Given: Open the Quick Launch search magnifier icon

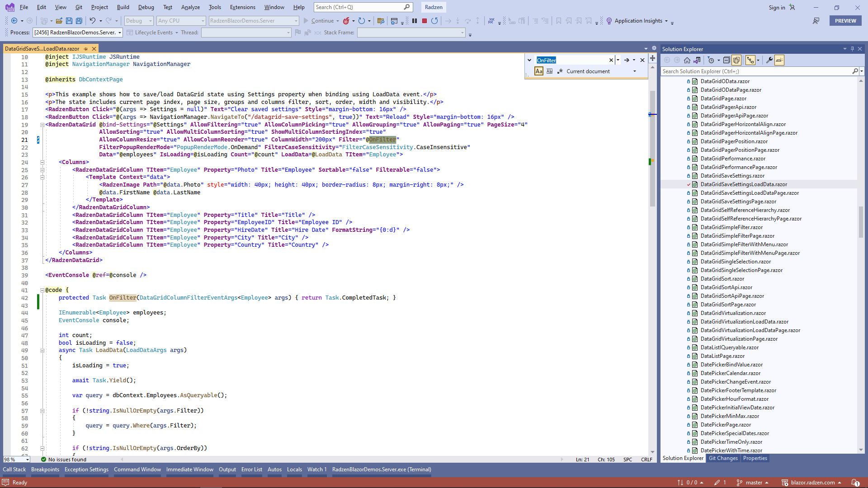Looking at the screenshot, I should point(406,7).
